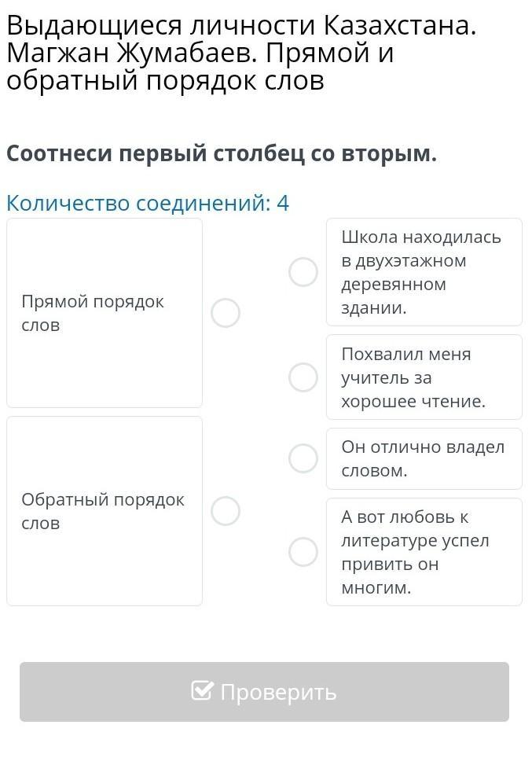
Task: Choose the Он отлично владел словом card
Action: pos(424,458)
